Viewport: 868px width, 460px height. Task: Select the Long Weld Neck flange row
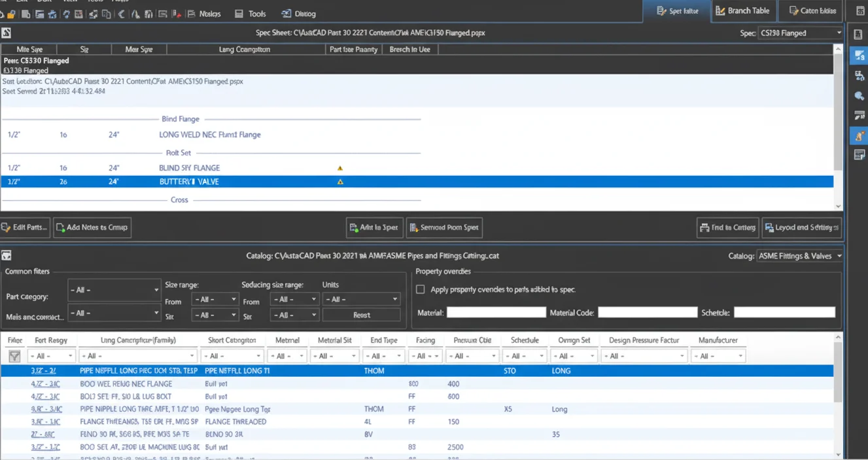coord(209,135)
